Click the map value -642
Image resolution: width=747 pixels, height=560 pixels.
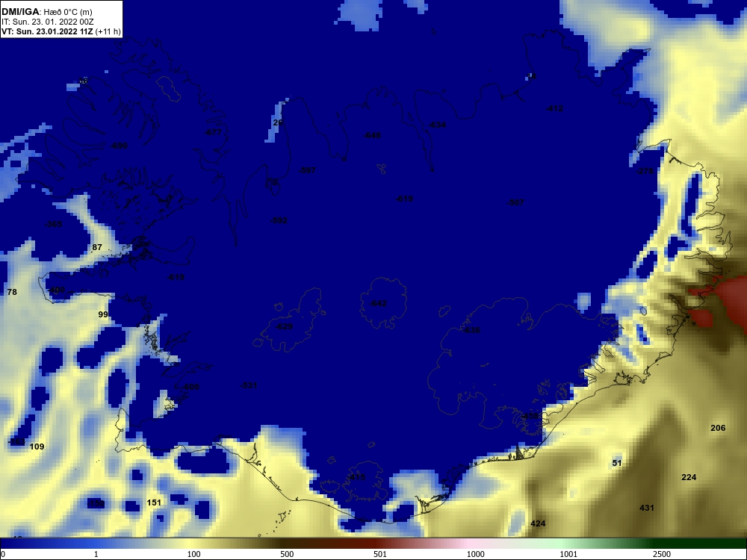pos(378,303)
